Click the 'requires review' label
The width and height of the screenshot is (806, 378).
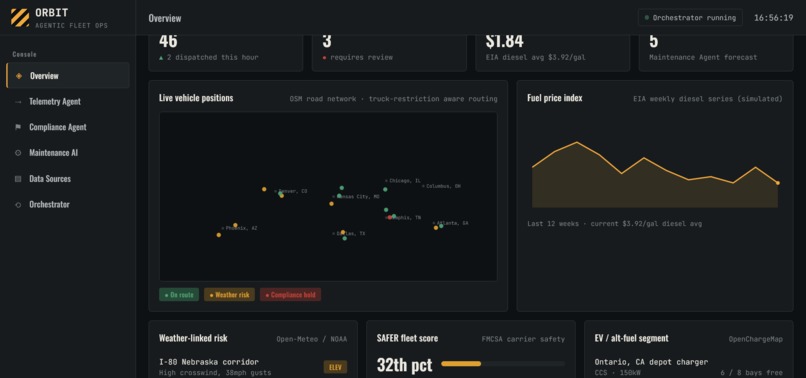(x=361, y=58)
